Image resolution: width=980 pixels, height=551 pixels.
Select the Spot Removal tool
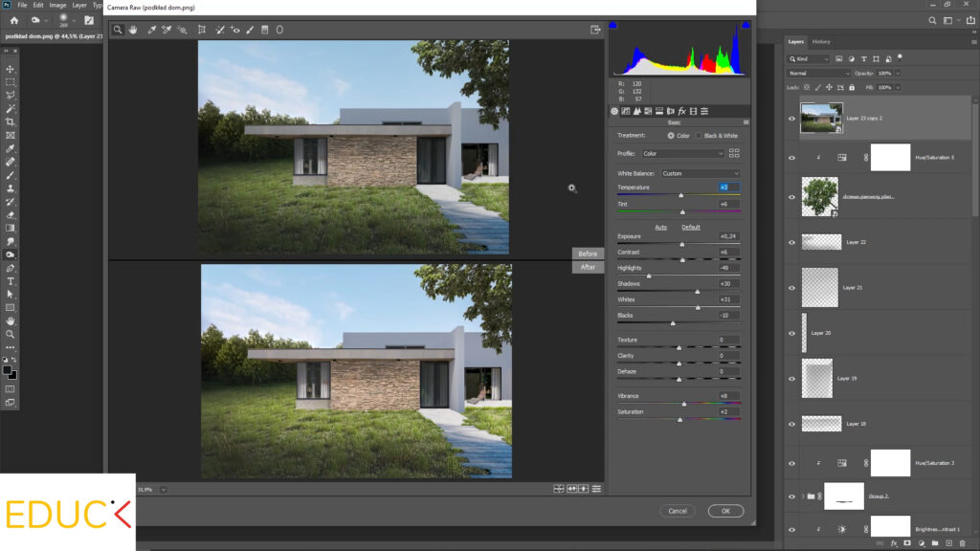[220, 30]
